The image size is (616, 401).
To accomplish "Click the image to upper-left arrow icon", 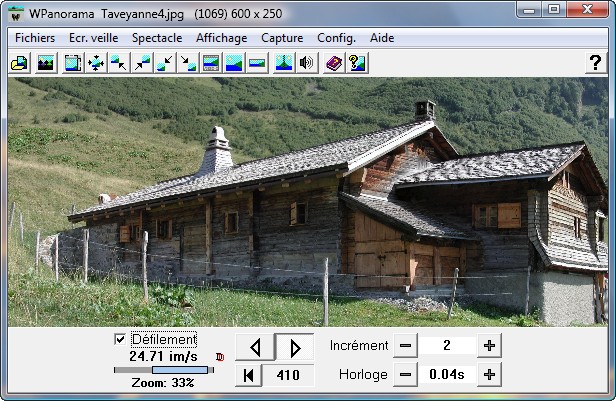I will [119, 63].
